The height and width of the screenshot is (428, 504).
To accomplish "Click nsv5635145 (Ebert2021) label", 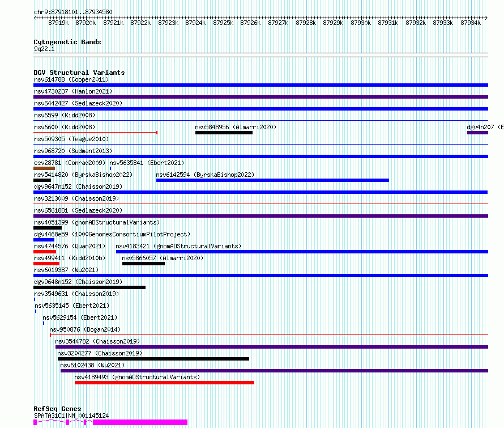I will coord(72,306).
